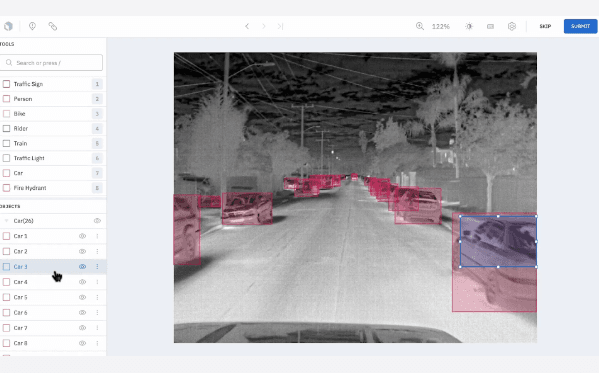Image resolution: width=599 pixels, height=373 pixels.
Task: Click the blue SUBMIT button
Action: click(580, 26)
